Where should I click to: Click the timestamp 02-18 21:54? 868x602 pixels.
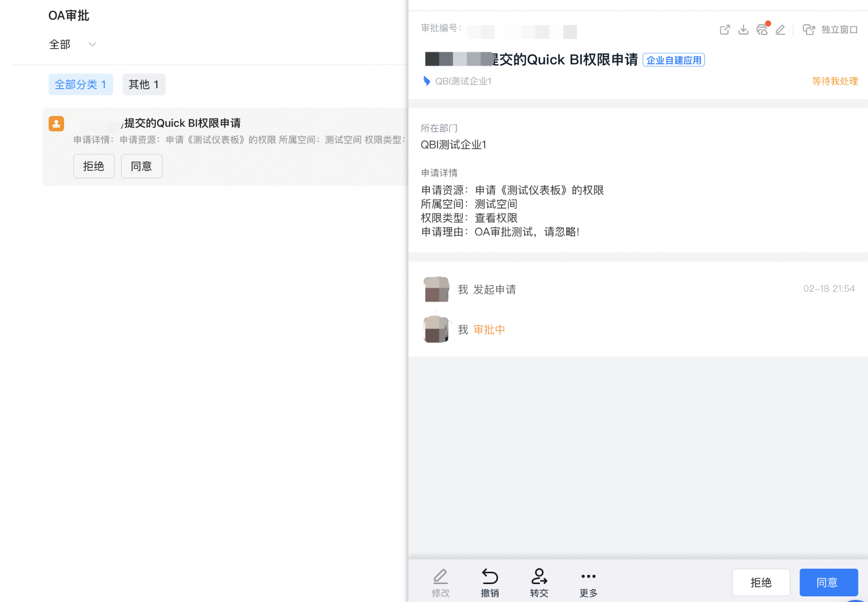click(829, 289)
